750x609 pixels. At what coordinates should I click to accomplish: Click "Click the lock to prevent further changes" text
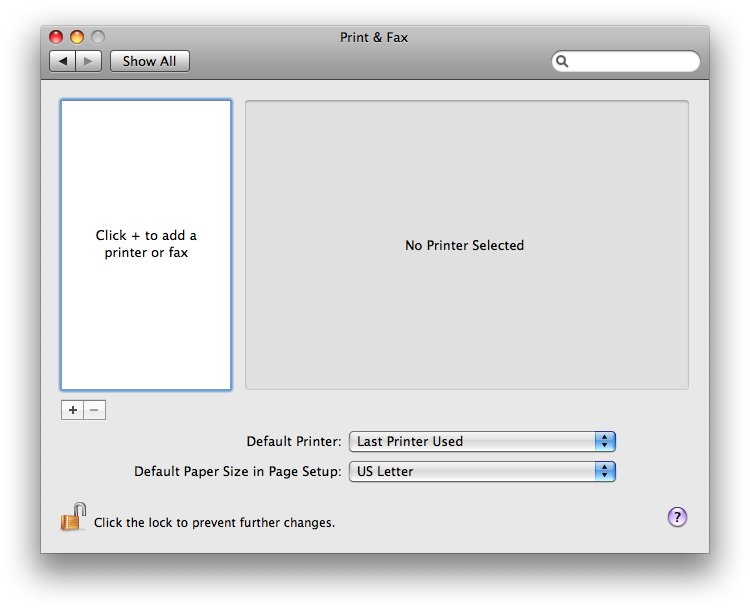coord(214,522)
